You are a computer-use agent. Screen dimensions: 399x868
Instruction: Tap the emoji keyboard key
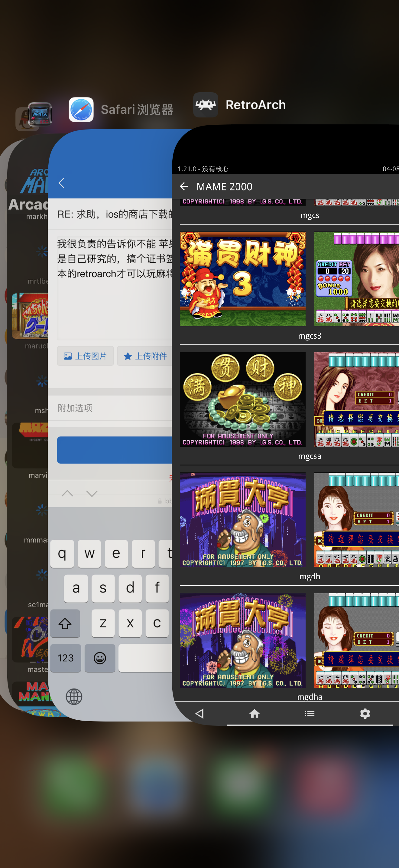(99, 658)
